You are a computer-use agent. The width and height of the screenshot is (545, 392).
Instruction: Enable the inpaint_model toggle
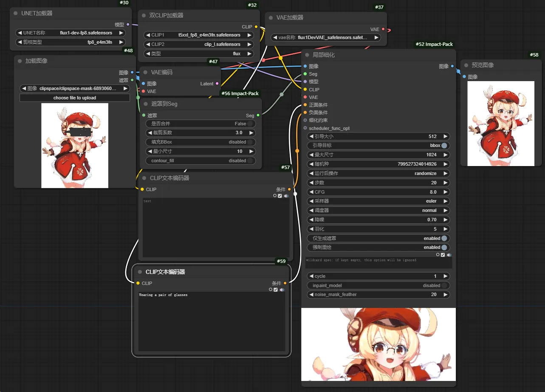pyautogui.click(x=444, y=285)
